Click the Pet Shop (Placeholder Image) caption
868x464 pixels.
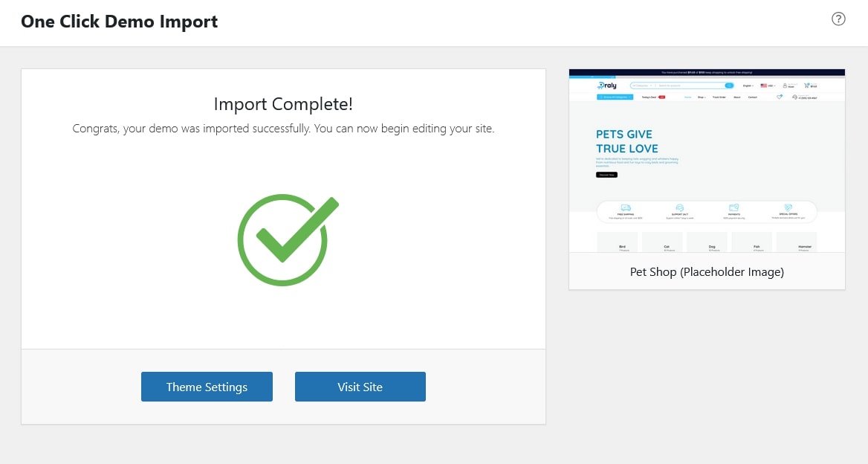click(x=707, y=272)
